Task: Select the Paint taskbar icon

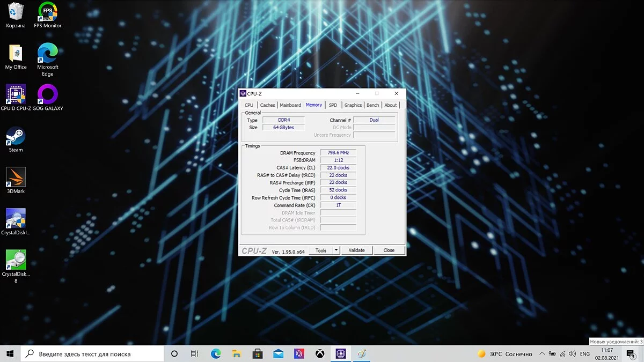Action: click(x=361, y=354)
